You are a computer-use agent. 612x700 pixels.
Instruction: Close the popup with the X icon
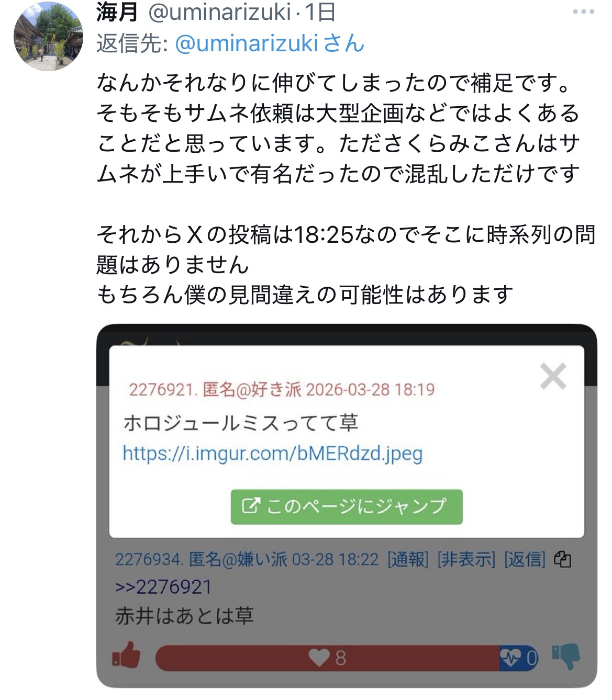pyautogui.click(x=553, y=376)
